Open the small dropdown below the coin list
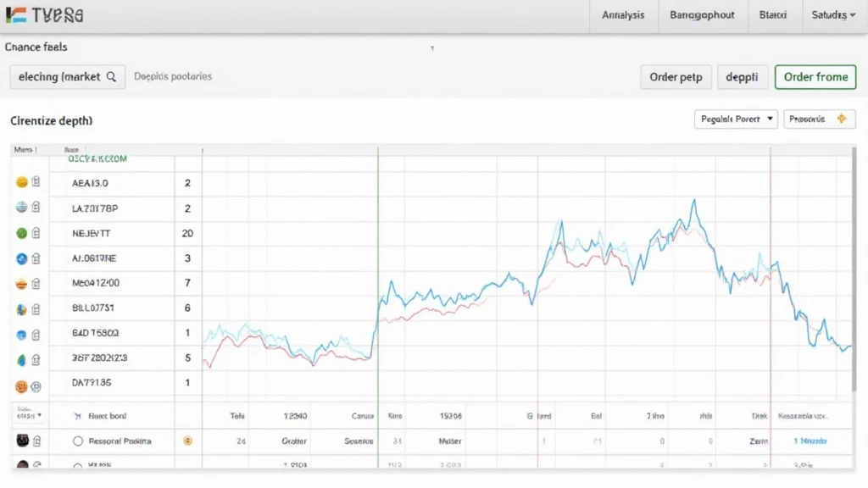 point(30,416)
